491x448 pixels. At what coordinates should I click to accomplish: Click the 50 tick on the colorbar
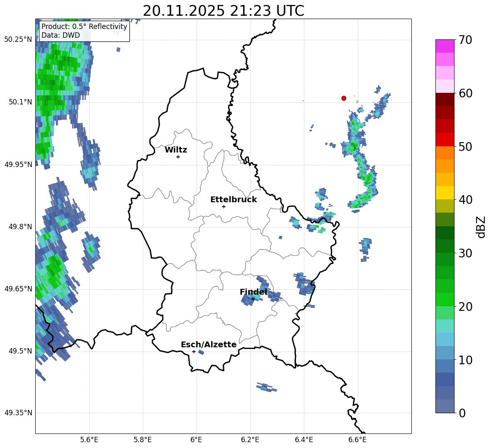pyautogui.click(x=465, y=147)
